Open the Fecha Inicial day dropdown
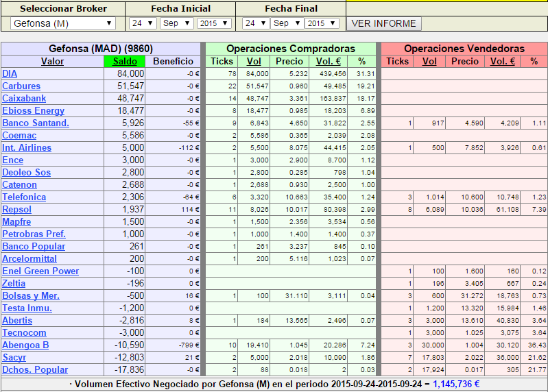Image resolution: width=548 pixels, height=392 pixels. tap(143, 23)
